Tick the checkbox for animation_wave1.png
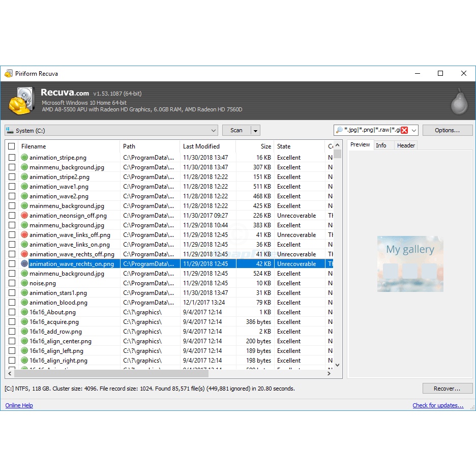The height and width of the screenshot is (476, 476). click(x=12, y=187)
